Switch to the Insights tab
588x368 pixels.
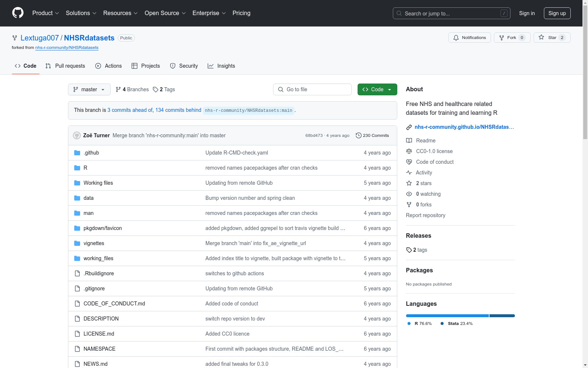coord(221,66)
